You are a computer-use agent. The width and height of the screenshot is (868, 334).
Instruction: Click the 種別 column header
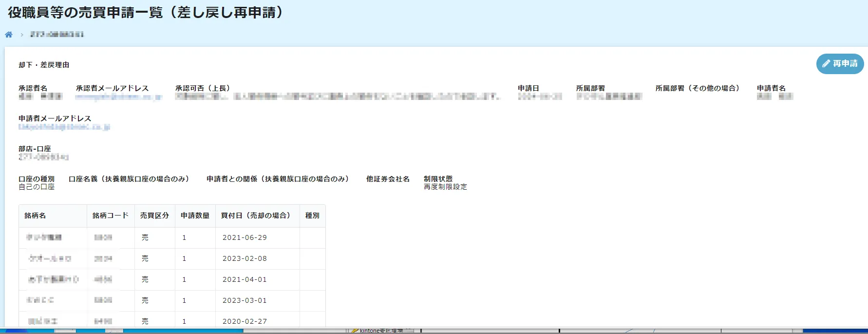pyautogui.click(x=312, y=216)
